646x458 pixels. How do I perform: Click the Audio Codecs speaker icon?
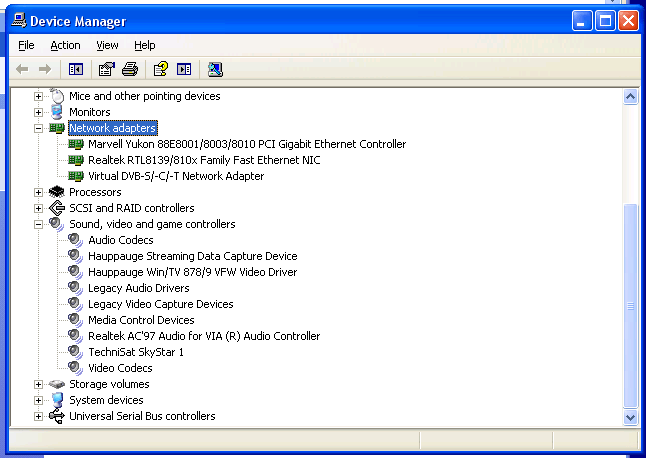(75, 240)
